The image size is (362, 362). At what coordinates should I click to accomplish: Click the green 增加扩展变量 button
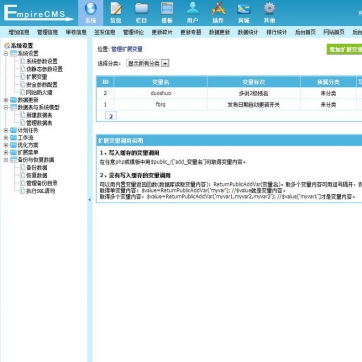point(345,50)
